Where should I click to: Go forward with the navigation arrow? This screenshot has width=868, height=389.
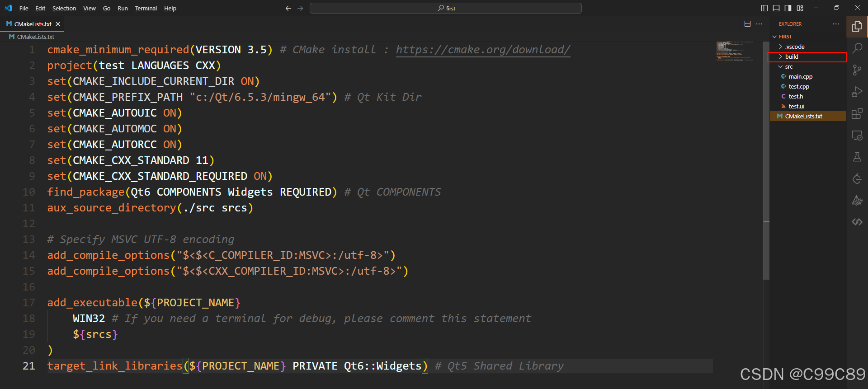(301, 8)
